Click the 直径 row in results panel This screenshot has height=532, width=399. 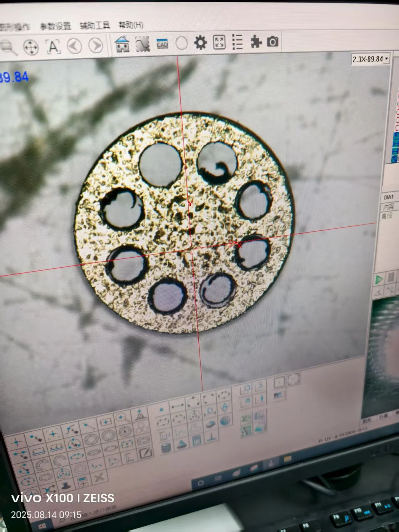coord(387,215)
